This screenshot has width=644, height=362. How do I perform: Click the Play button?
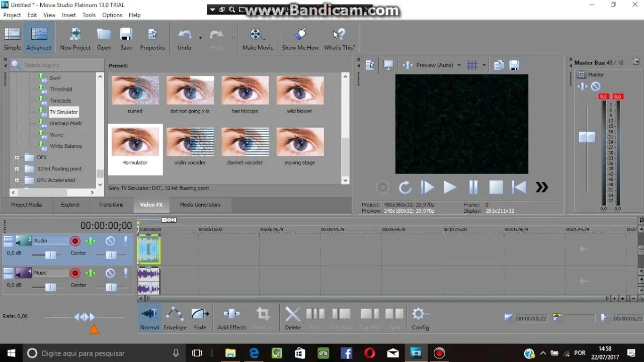[x=450, y=188]
